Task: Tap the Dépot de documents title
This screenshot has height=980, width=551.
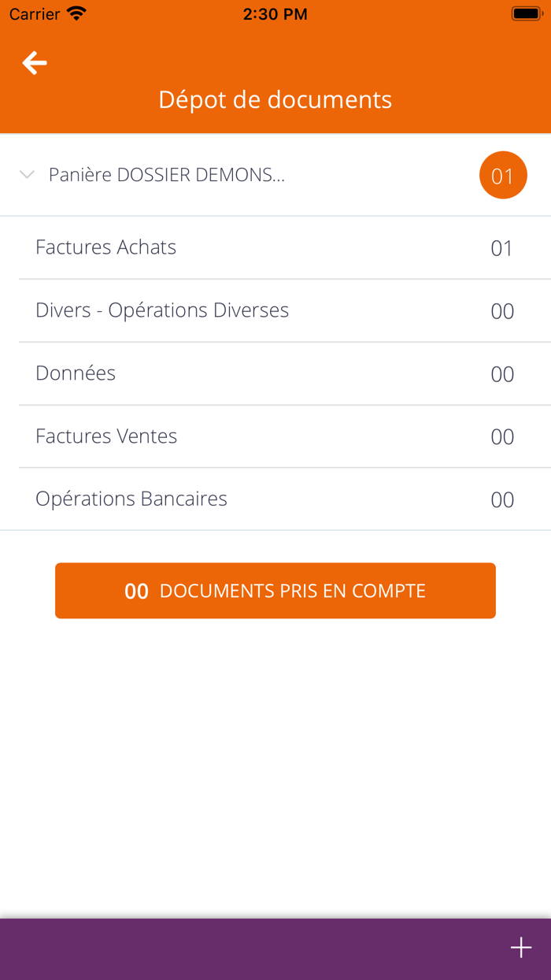Action: (x=275, y=99)
